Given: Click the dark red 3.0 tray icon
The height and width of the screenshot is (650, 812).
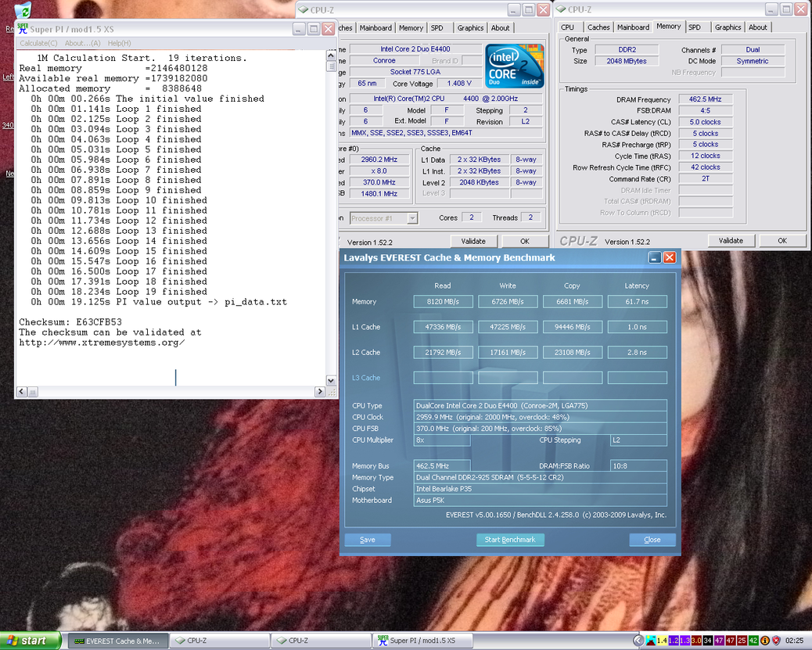Looking at the screenshot, I should click(696, 641).
